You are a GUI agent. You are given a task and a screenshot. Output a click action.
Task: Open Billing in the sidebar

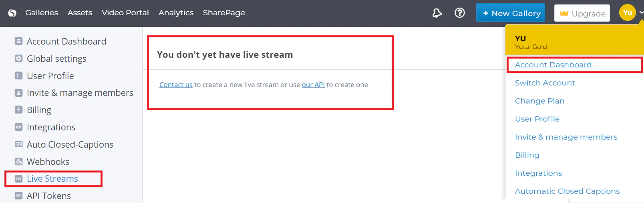click(39, 110)
